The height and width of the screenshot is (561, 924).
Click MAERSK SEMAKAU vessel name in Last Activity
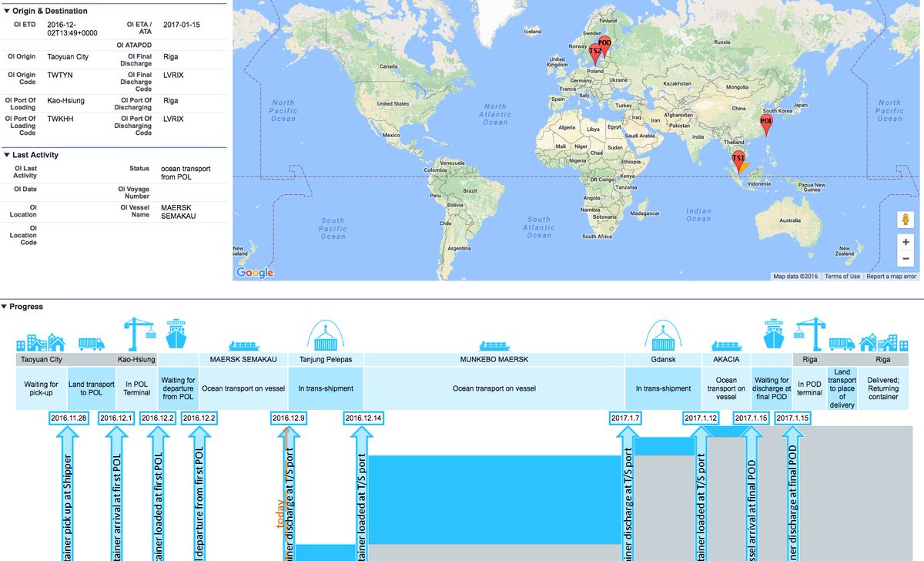click(x=179, y=212)
